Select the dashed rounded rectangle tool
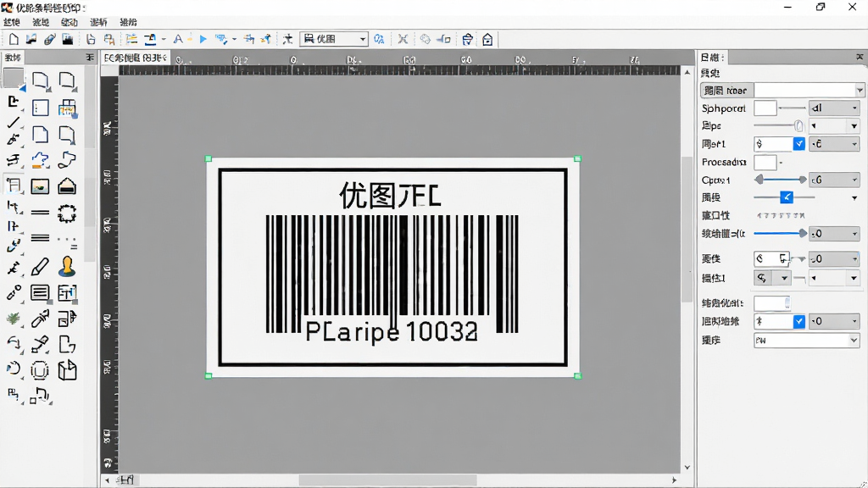 click(40, 370)
